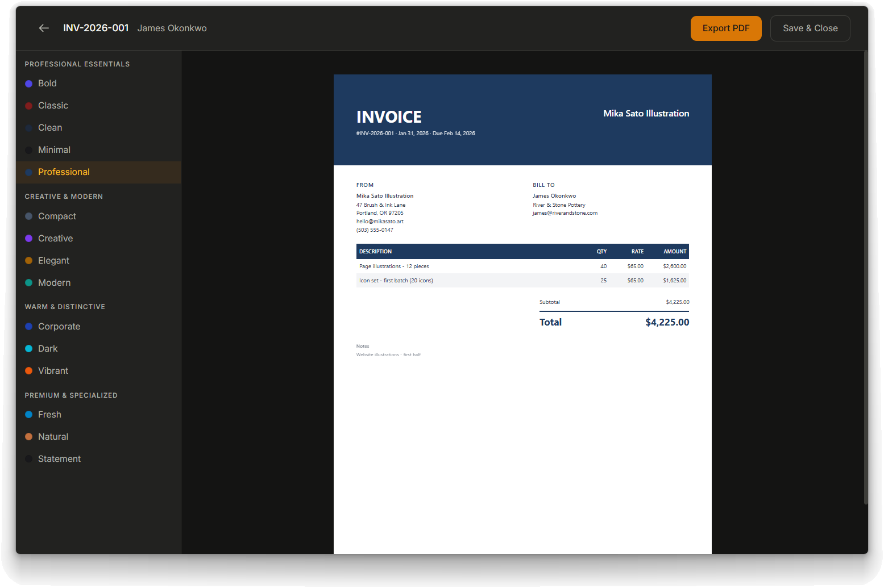Viewport: 884px width, 588px height.
Task: Apply the Creative template
Action: [x=55, y=239]
